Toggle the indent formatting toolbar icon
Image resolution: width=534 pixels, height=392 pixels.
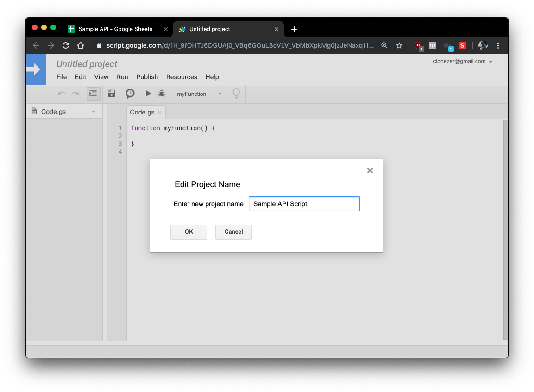tap(93, 94)
